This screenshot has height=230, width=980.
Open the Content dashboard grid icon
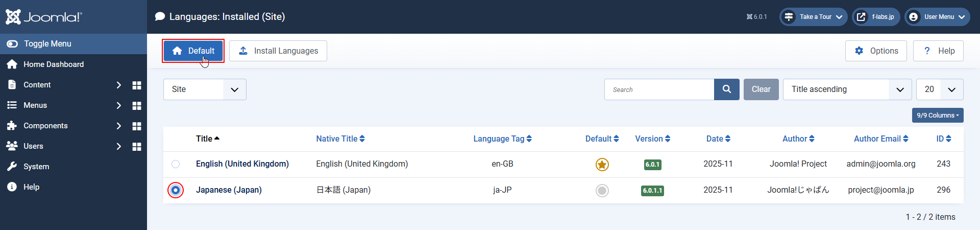click(137, 85)
